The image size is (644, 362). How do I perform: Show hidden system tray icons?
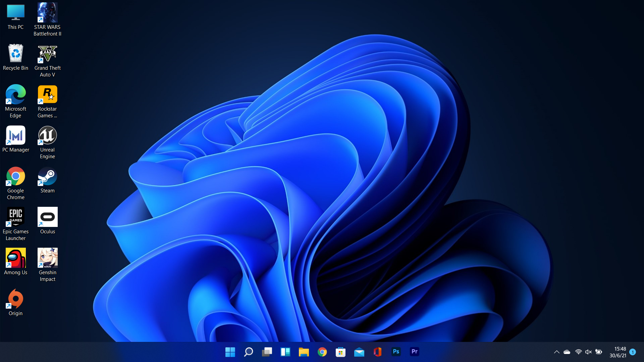coord(557,352)
